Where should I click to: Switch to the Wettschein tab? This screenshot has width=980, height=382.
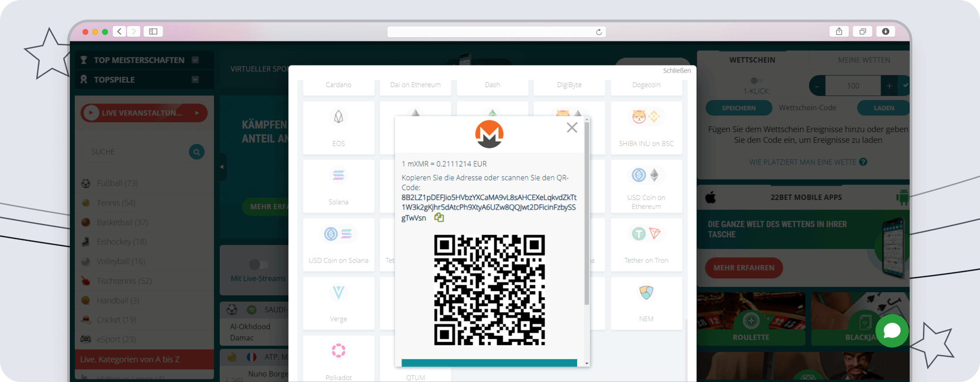click(752, 60)
